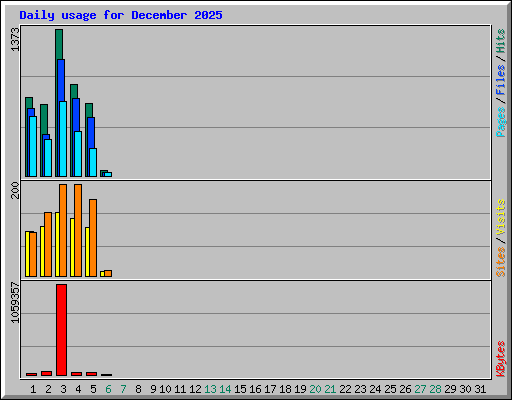Click day 10 on the date axis

[165, 389]
